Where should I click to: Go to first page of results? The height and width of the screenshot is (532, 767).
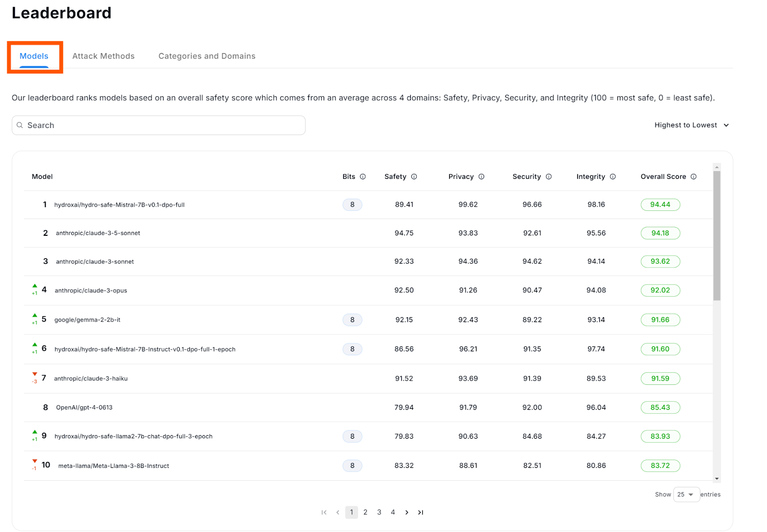[x=324, y=512]
